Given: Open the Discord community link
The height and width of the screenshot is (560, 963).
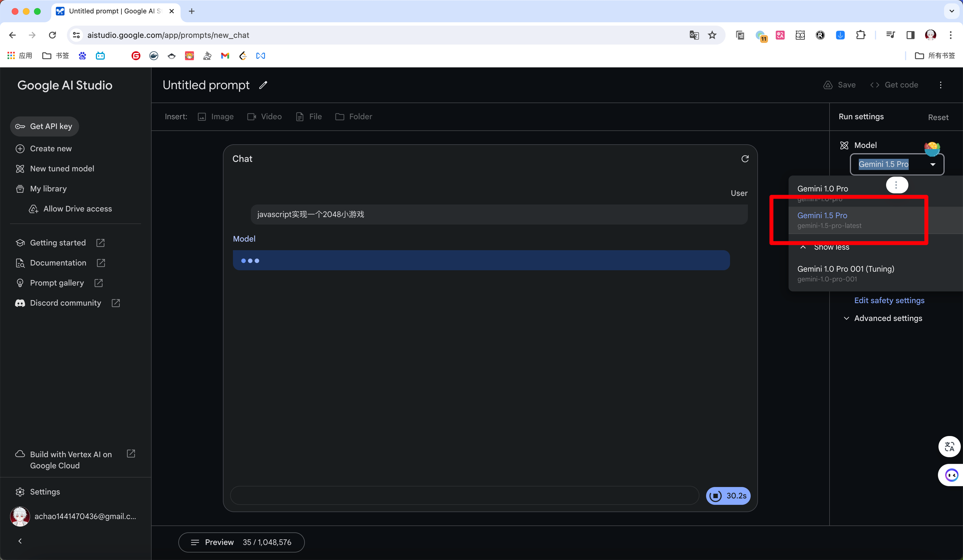Looking at the screenshot, I should tap(65, 303).
